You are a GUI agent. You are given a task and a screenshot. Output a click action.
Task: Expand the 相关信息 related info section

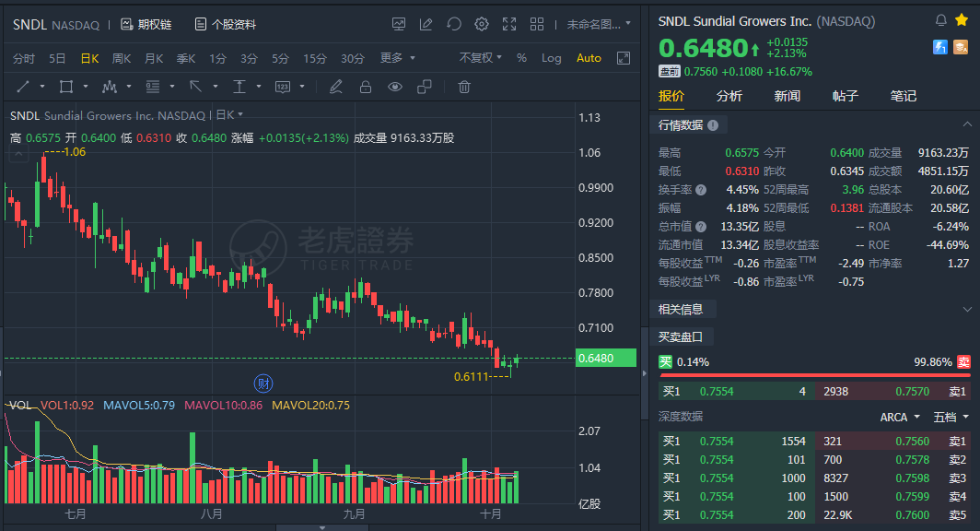(x=967, y=310)
